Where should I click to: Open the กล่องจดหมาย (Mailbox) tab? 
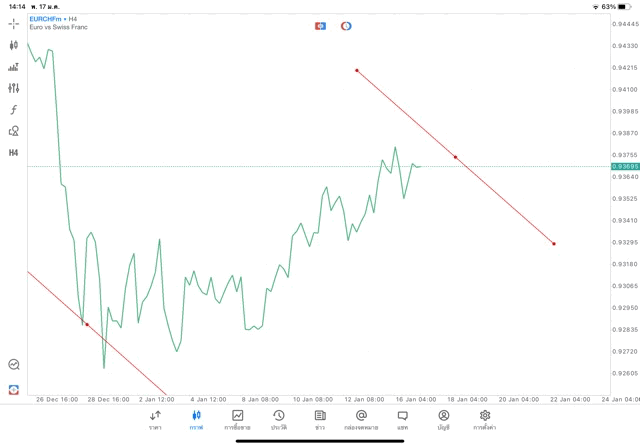pos(361,419)
